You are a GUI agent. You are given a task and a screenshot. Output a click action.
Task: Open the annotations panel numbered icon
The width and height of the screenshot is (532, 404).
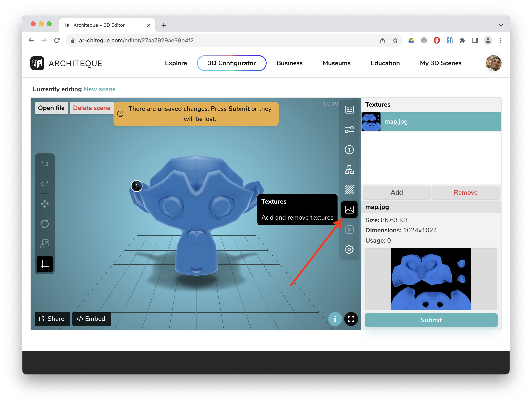point(349,150)
